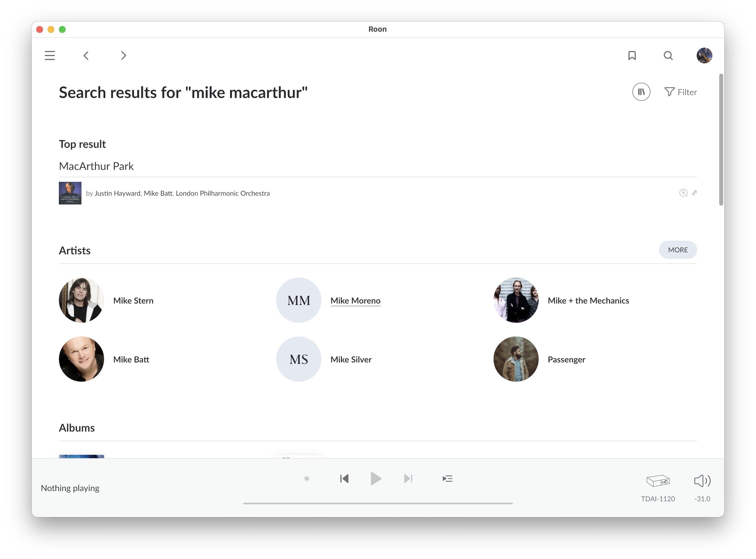Open the Mike Silver name

351,360
